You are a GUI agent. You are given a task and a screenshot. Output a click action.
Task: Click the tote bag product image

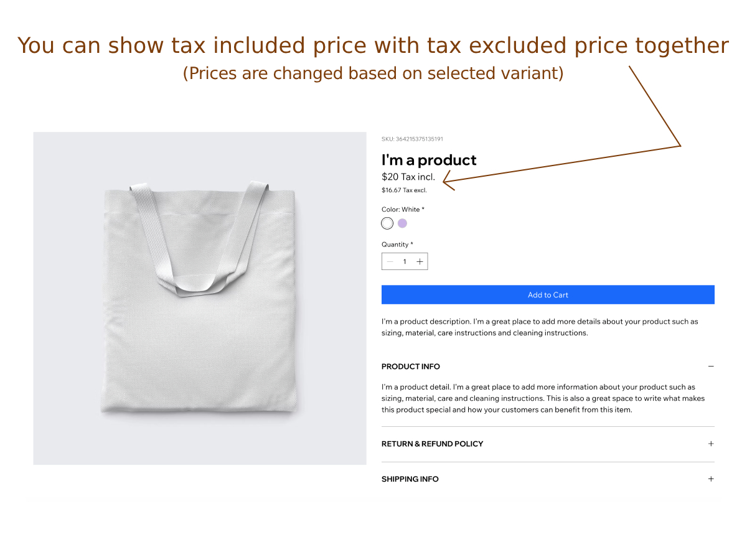click(x=200, y=298)
